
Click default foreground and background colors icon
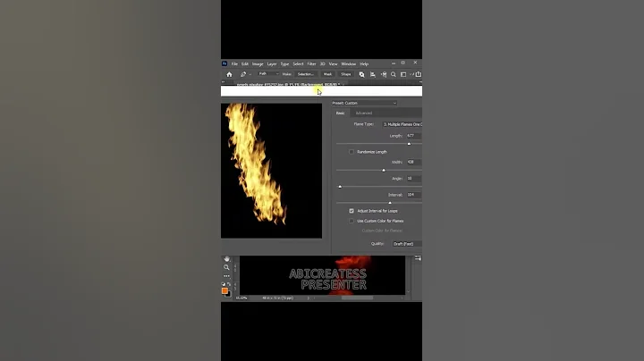[x=224, y=284]
